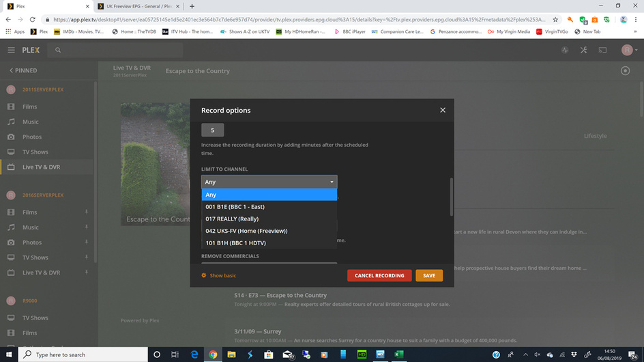Toggle pin for 2016SERVERPLEX Live TV & DVR
Viewport: 644px width, 362px height.
pos(86,273)
